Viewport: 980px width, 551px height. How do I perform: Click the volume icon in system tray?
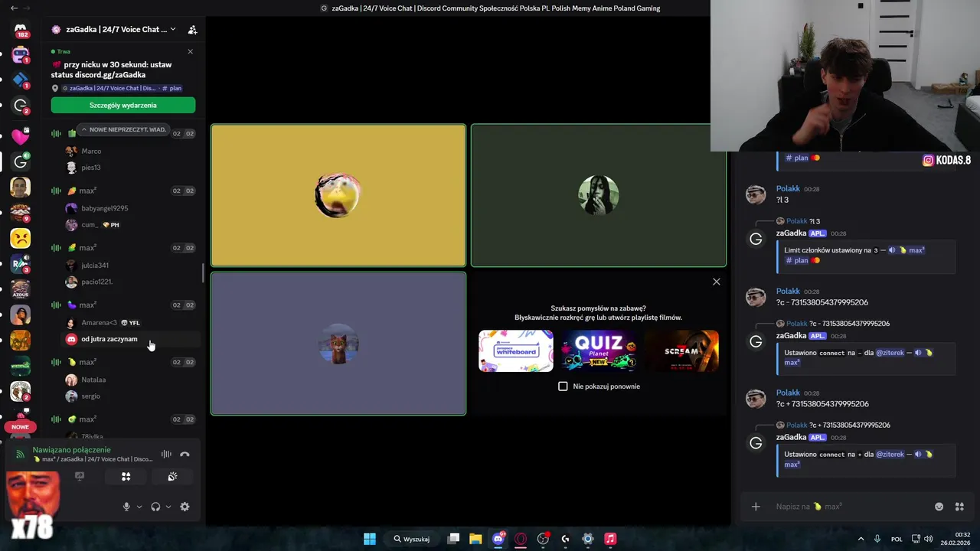click(x=929, y=539)
